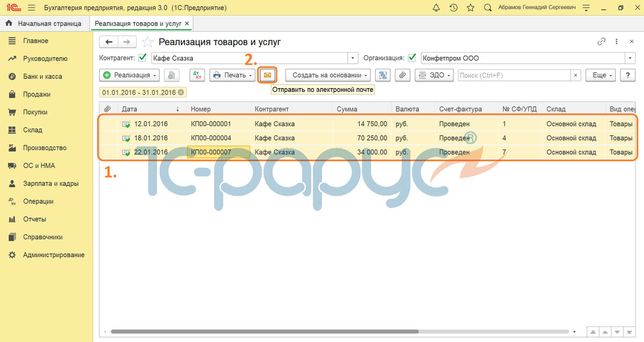This screenshot has width=644, height=342.
Task: Open help question mark button
Action: [628, 75]
